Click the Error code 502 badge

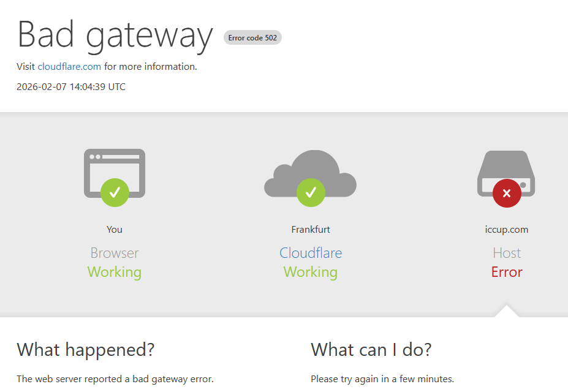point(252,37)
